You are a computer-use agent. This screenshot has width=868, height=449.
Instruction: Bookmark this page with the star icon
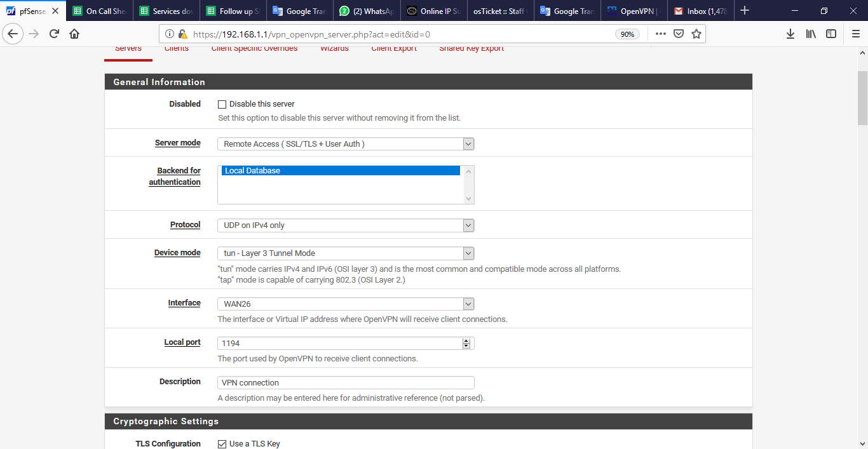point(696,34)
